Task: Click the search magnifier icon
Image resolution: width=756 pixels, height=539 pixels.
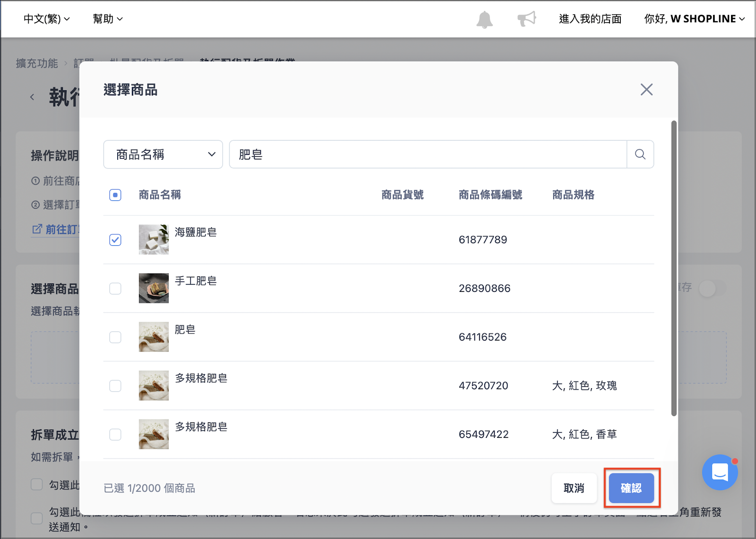Action: pos(640,154)
